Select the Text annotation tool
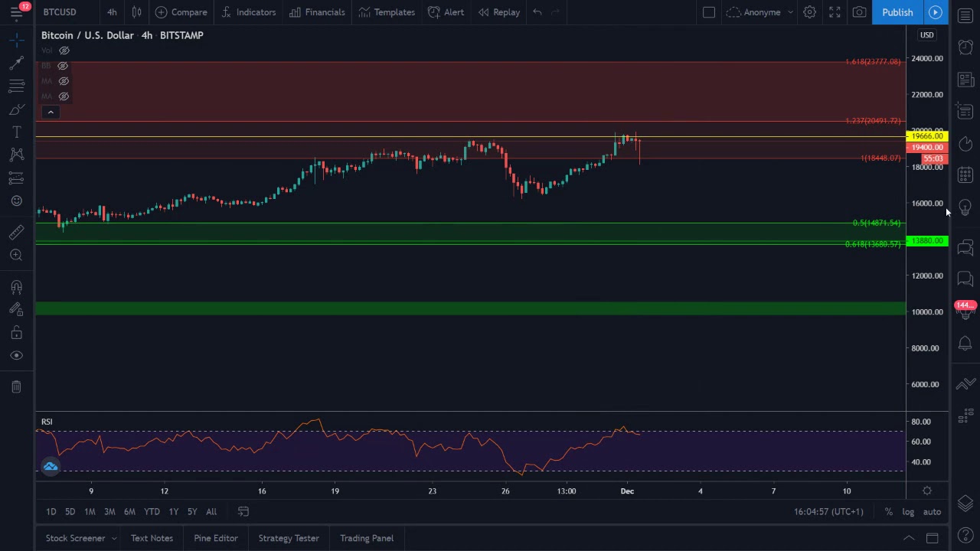The height and width of the screenshot is (551, 980). 16,132
